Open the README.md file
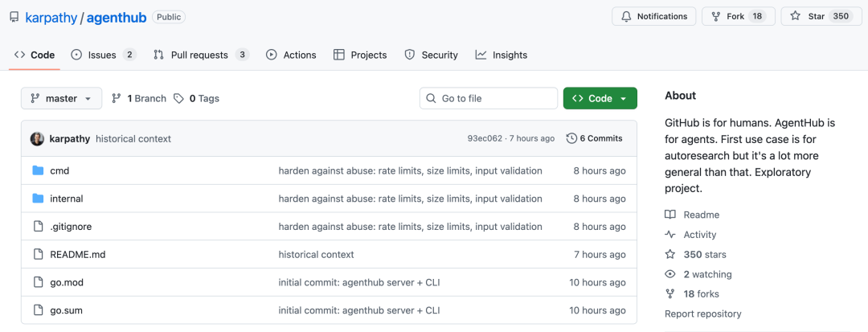Screen dimensions: 868x332 (x=77, y=255)
